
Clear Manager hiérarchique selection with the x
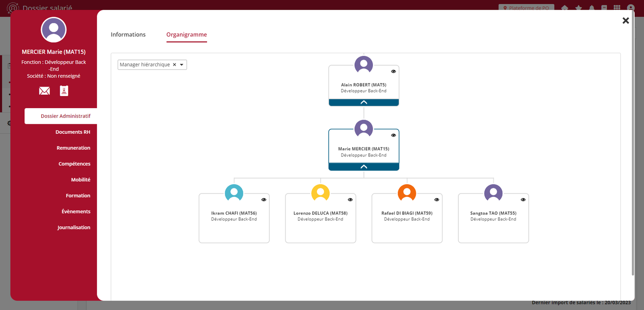pos(174,65)
